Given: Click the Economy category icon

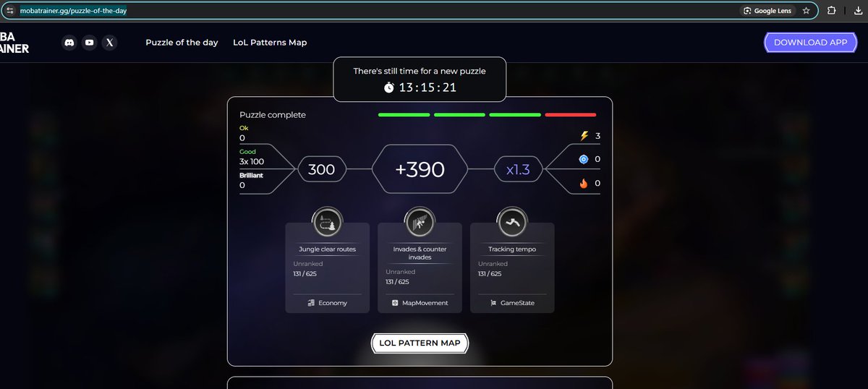Looking at the screenshot, I should point(310,303).
